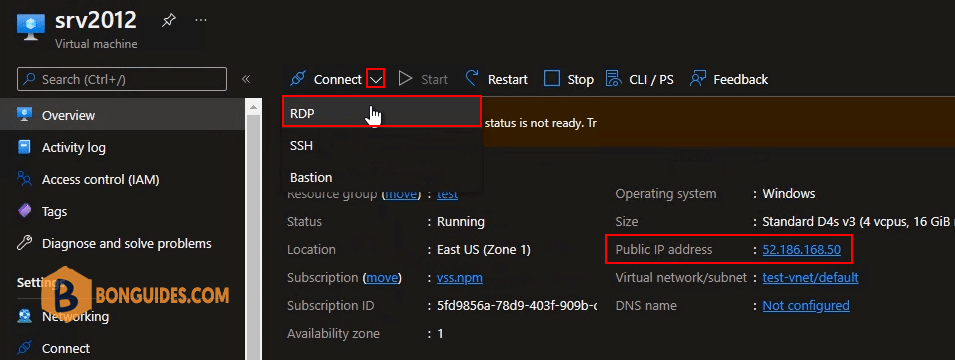Choose SSH in the Connect dropdown
This screenshot has width=955, height=360.
pyautogui.click(x=382, y=146)
